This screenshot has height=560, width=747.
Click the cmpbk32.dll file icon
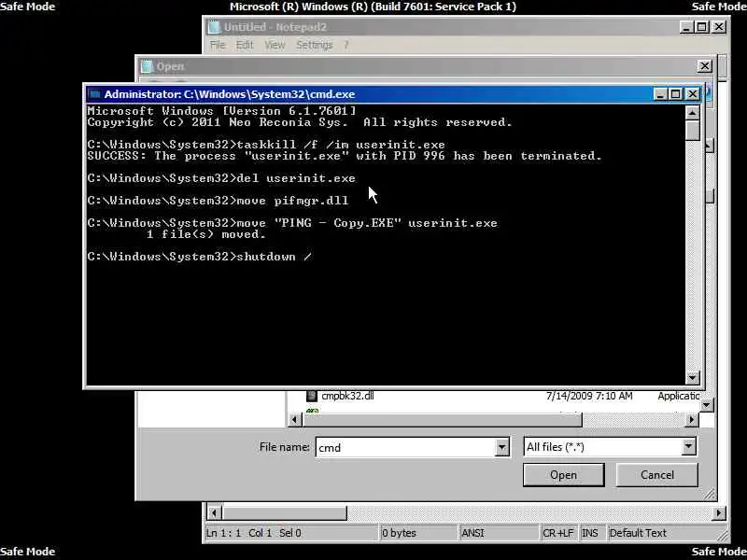[x=312, y=396]
